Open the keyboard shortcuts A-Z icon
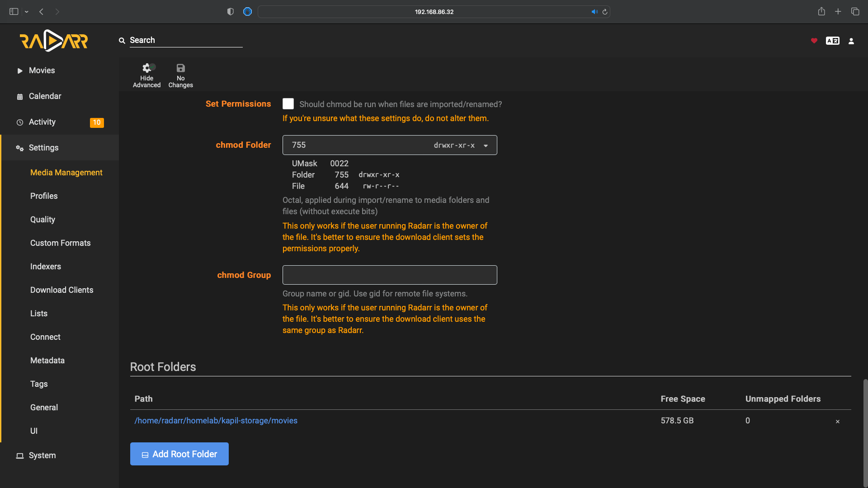 [833, 41]
